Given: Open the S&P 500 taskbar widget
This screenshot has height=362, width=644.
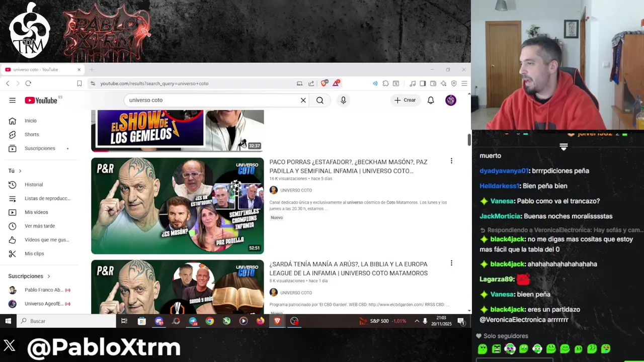Looking at the screenshot, I should tap(382, 321).
